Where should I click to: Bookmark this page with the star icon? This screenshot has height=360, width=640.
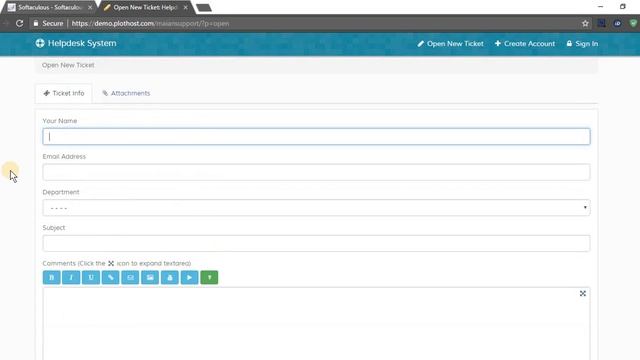tap(585, 23)
